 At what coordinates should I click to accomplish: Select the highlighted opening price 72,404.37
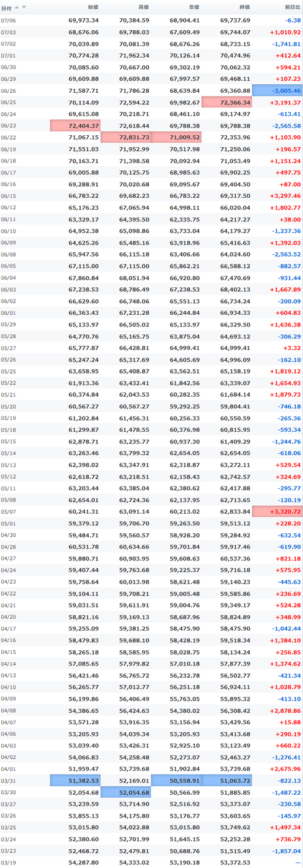click(75, 125)
